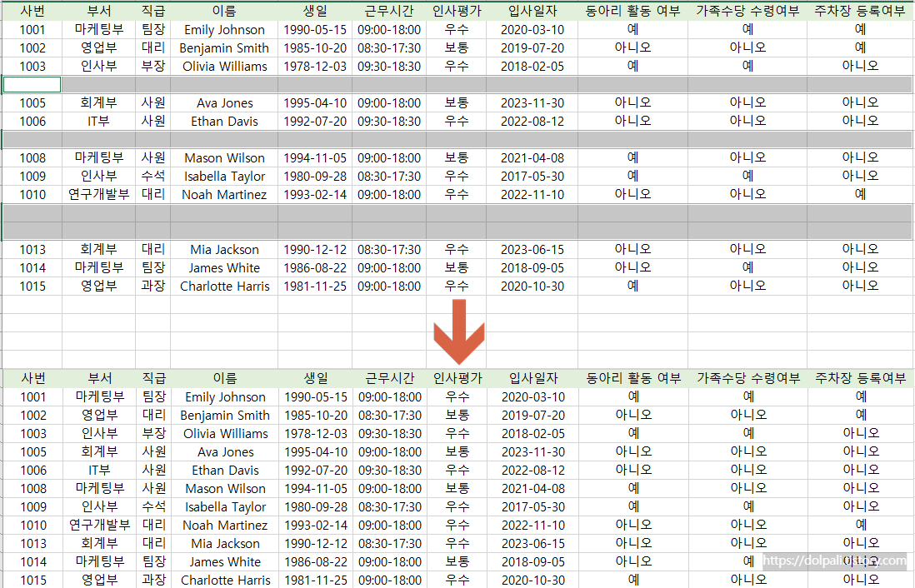915x588 pixels.
Task: Select the 우수 rating cell for Olivia Williams
Action: 456,66
